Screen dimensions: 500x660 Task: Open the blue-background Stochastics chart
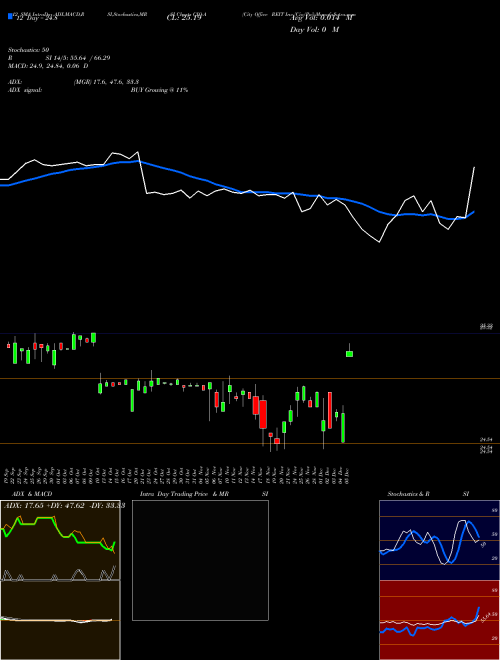439,540
